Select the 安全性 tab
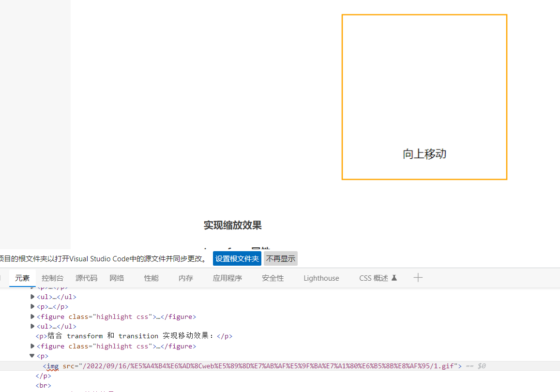Viewport: 560px width, 392px height. (273, 278)
